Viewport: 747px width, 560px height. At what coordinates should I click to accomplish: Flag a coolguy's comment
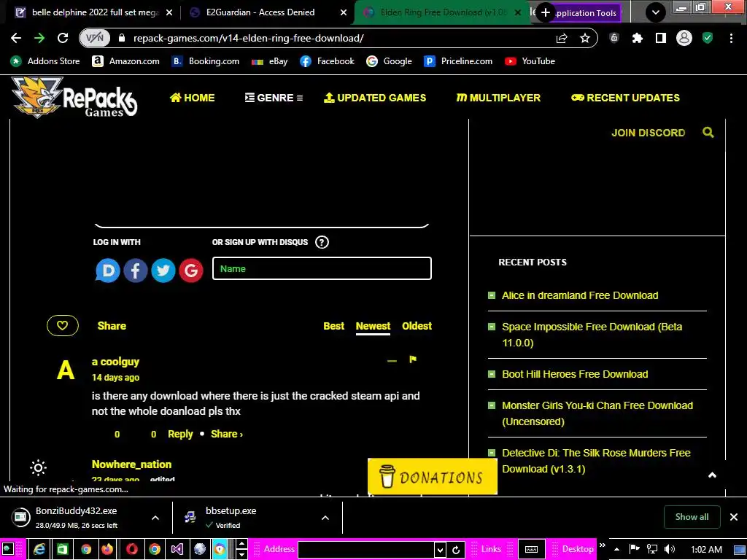point(413,359)
